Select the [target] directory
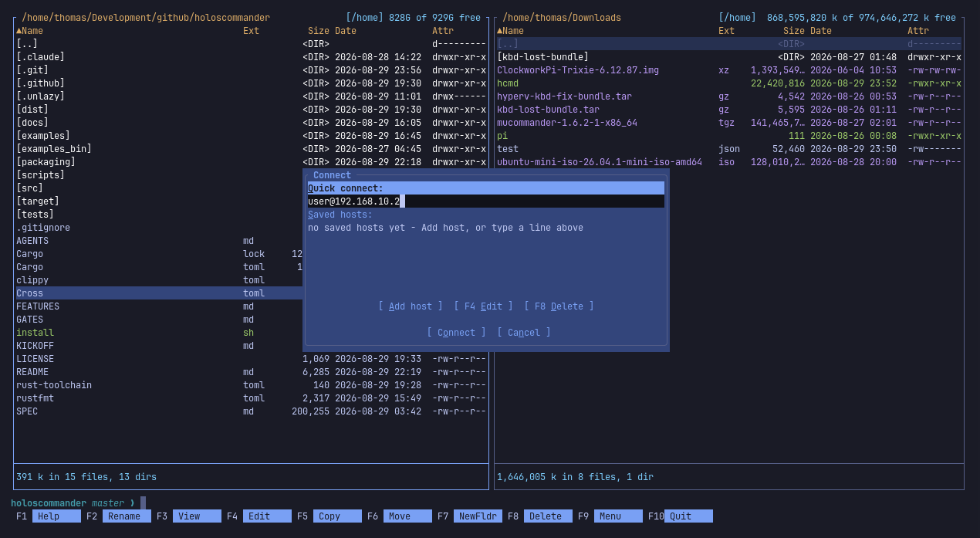This screenshot has height=538, width=980. click(x=159, y=201)
